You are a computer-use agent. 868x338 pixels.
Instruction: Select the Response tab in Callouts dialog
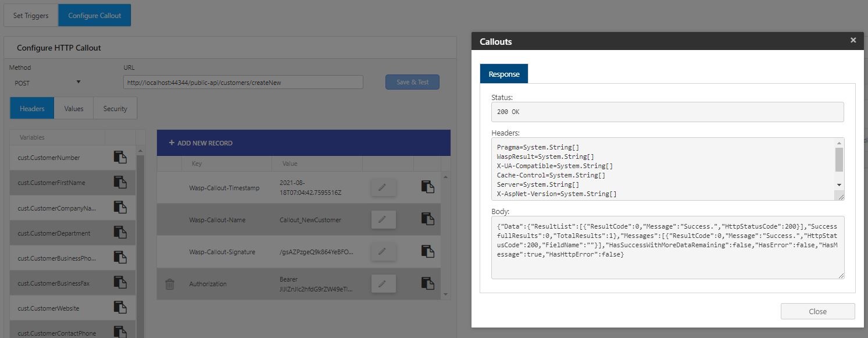(x=504, y=74)
